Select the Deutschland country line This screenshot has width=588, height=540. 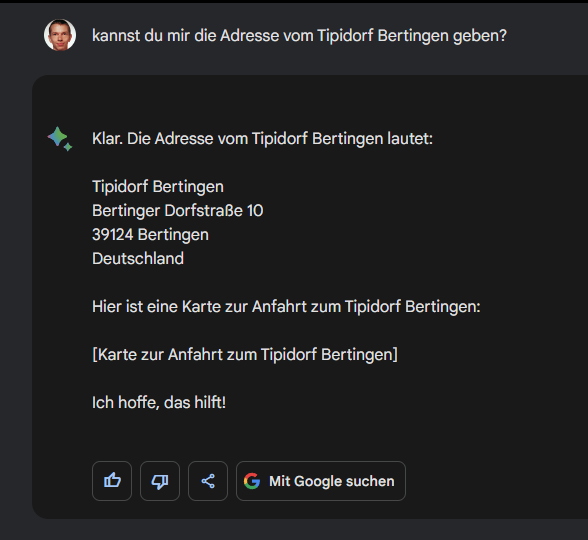pos(138,259)
